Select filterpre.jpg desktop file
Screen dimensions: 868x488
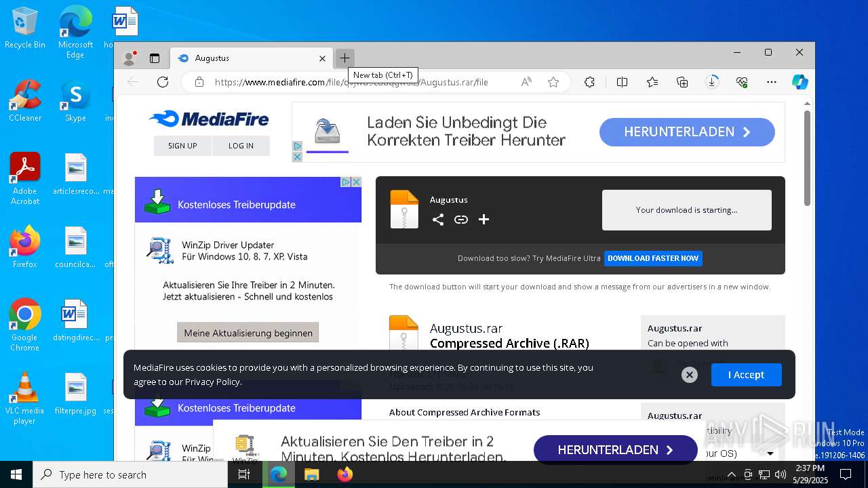pyautogui.click(x=75, y=394)
